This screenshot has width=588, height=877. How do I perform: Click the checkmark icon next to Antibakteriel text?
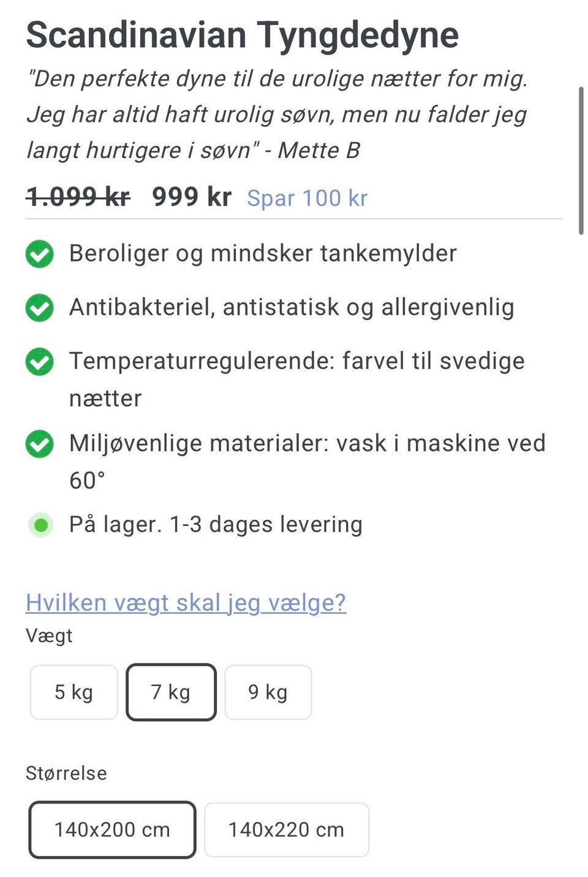click(40, 307)
